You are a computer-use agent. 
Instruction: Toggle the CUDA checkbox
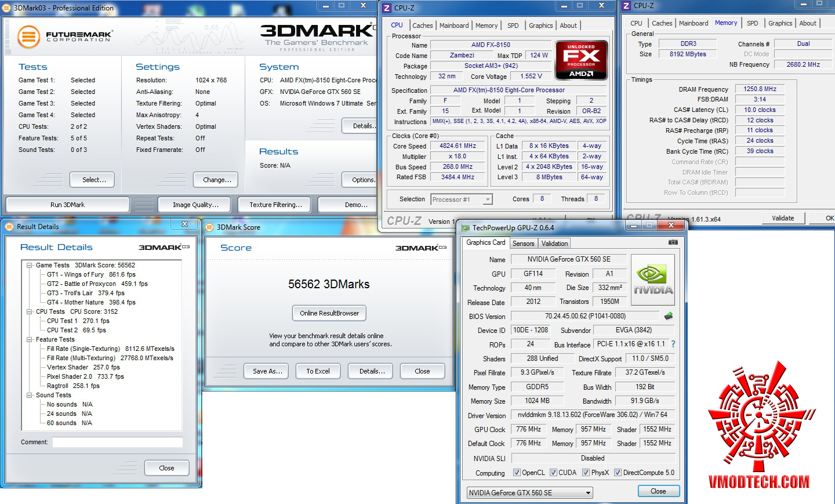click(x=553, y=473)
